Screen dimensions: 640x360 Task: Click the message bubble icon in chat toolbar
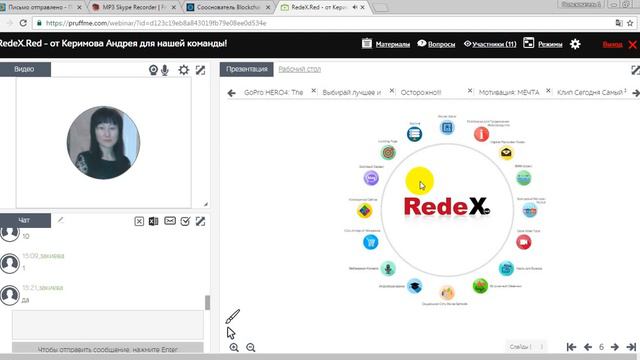click(170, 221)
